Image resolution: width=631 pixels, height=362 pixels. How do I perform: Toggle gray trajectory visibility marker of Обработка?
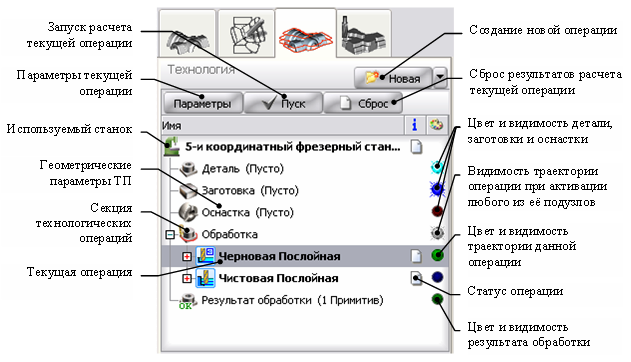coord(437,232)
